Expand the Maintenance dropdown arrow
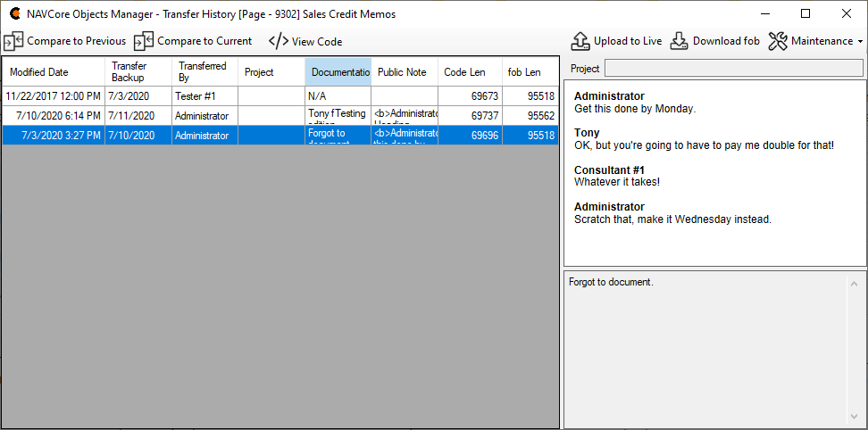 (x=860, y=42)
